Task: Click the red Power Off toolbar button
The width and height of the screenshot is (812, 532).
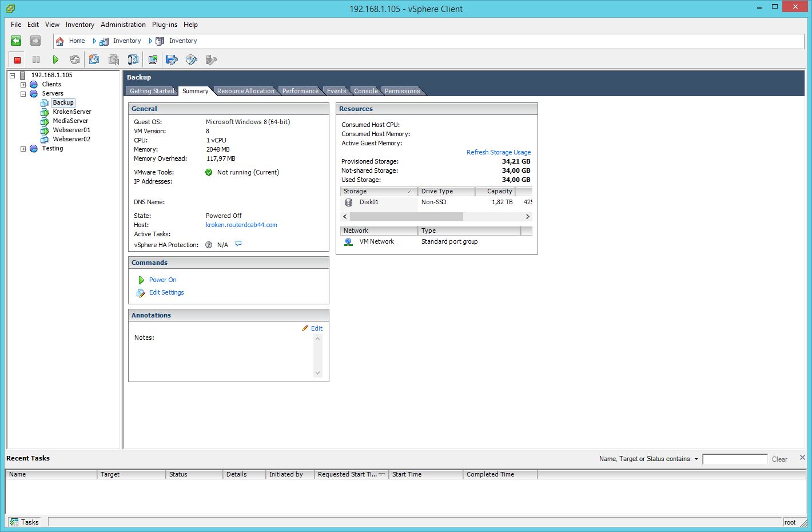Action: (x=17, y=59)
